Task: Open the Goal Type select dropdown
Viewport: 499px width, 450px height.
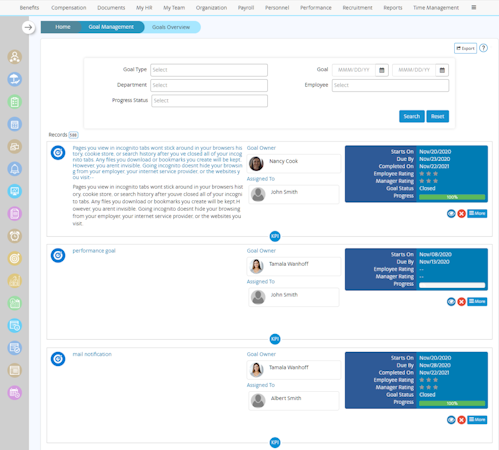Action: click(x=209, y=70)
